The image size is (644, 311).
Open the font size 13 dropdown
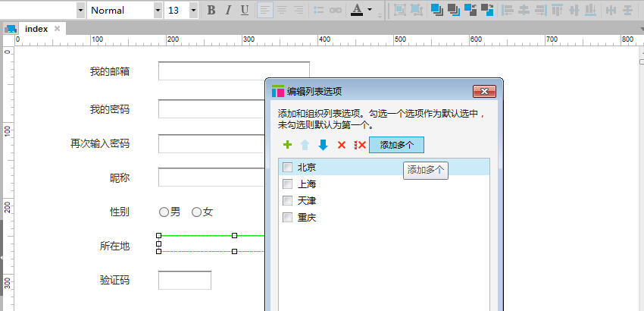pos(193,10)
